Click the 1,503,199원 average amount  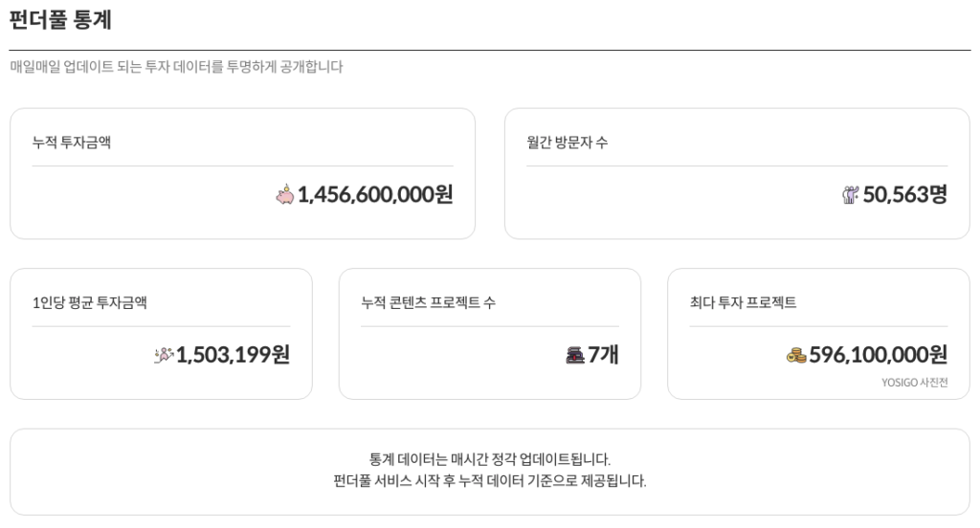tap(233, 355)
